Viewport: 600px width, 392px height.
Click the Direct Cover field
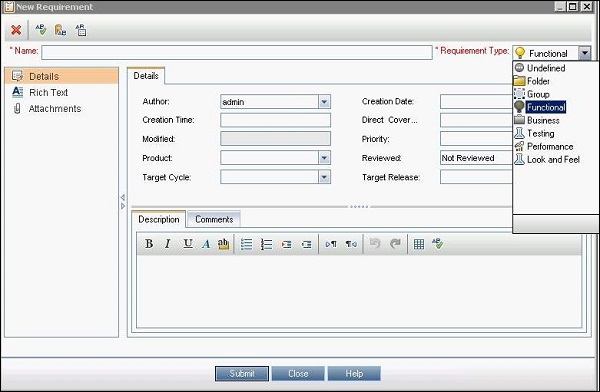[476, 120]
